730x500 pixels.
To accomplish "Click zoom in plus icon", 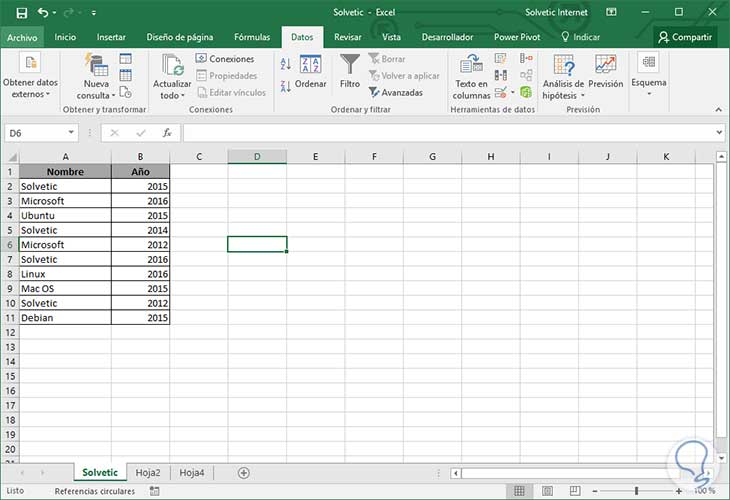I will [679, 491].
